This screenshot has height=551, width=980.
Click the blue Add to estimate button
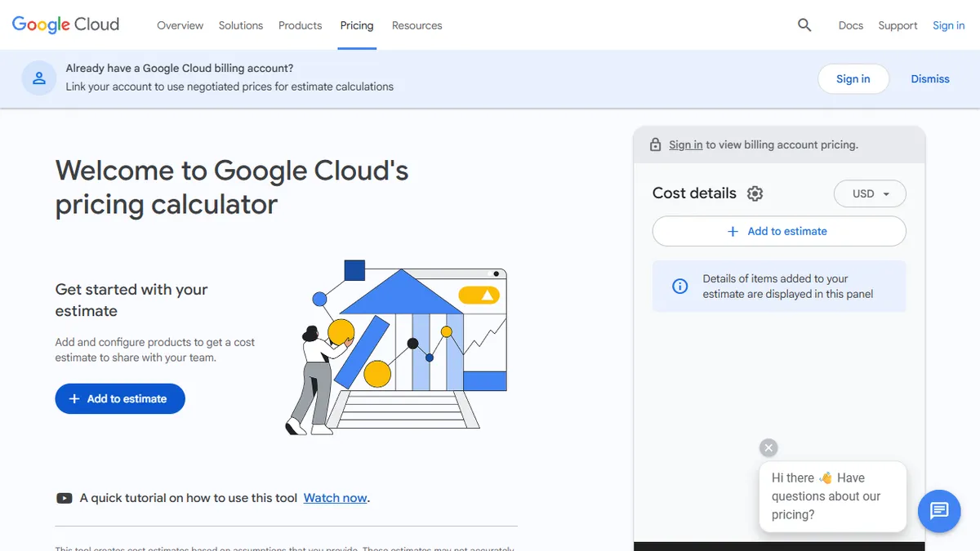click(119, 398)
